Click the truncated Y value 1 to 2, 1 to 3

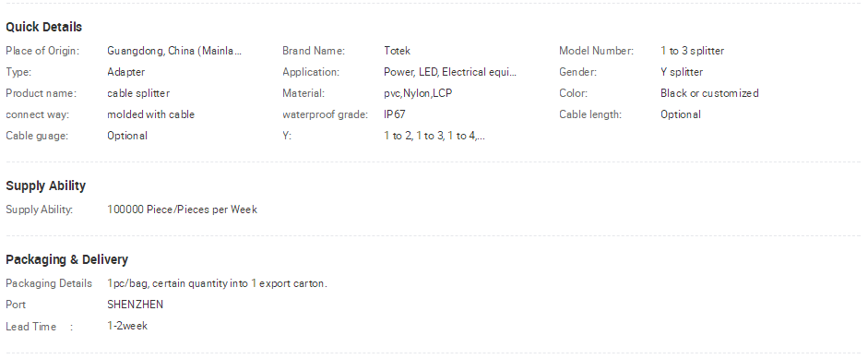click(434, 136)
